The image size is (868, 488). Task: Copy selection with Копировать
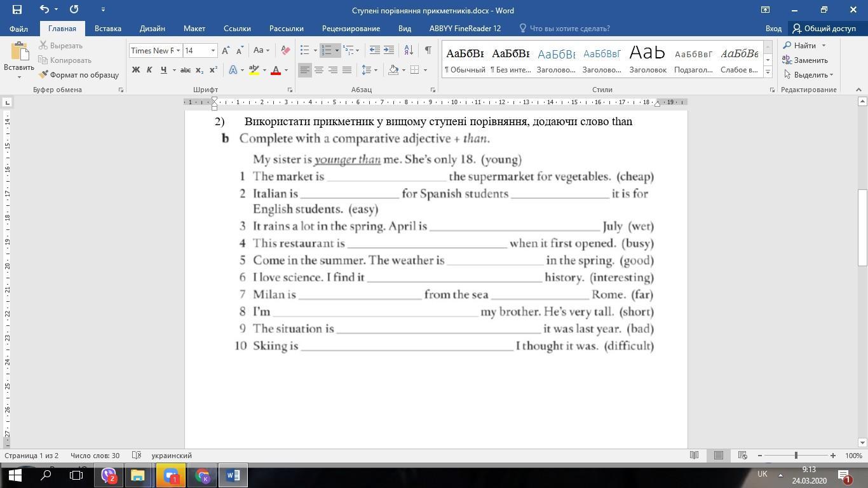(x=65, y=60)
